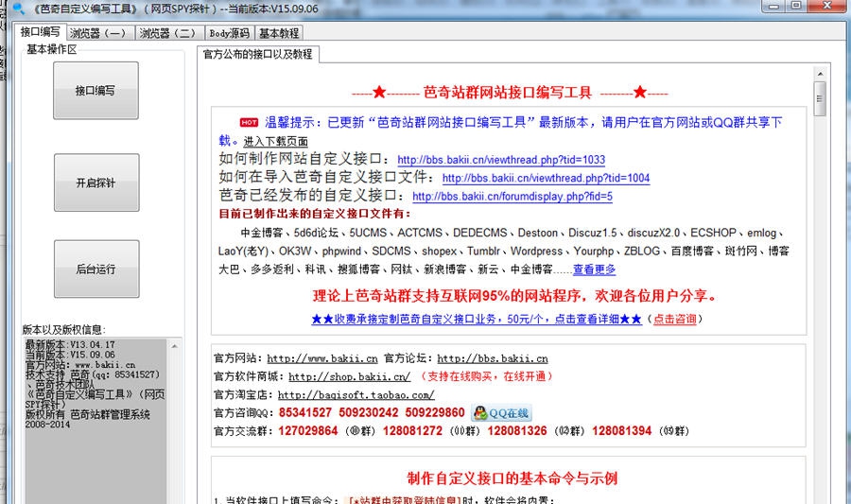Click the 后台运行 button
The height and width of the screenshot is (504, 851).
coord(96,269)
